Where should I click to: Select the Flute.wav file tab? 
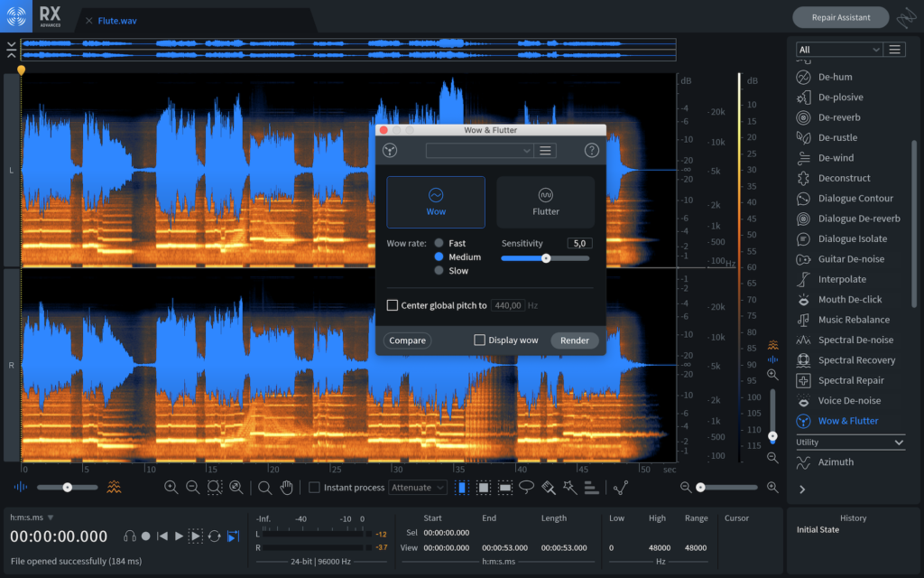click(x=119, y=20)
